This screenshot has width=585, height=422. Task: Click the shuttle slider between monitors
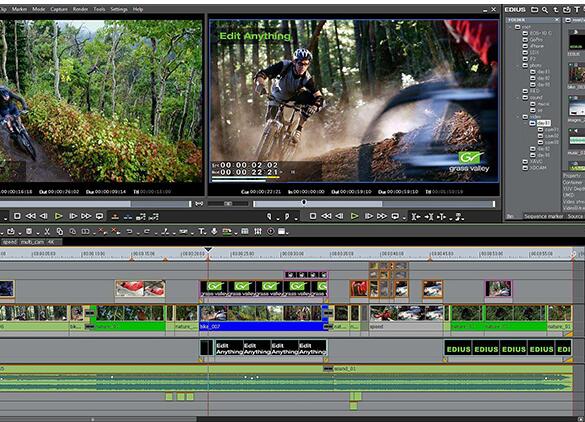(x=228, y=204)
